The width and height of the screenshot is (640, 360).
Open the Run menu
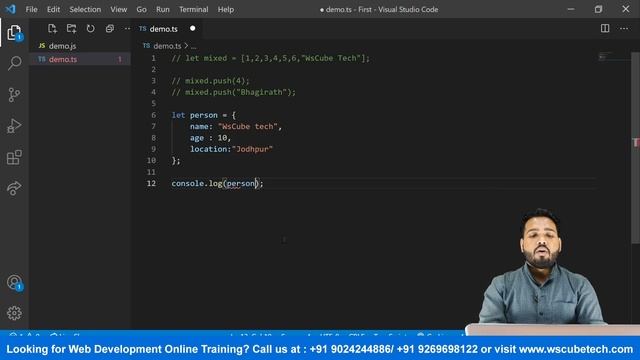click(162, 9)
